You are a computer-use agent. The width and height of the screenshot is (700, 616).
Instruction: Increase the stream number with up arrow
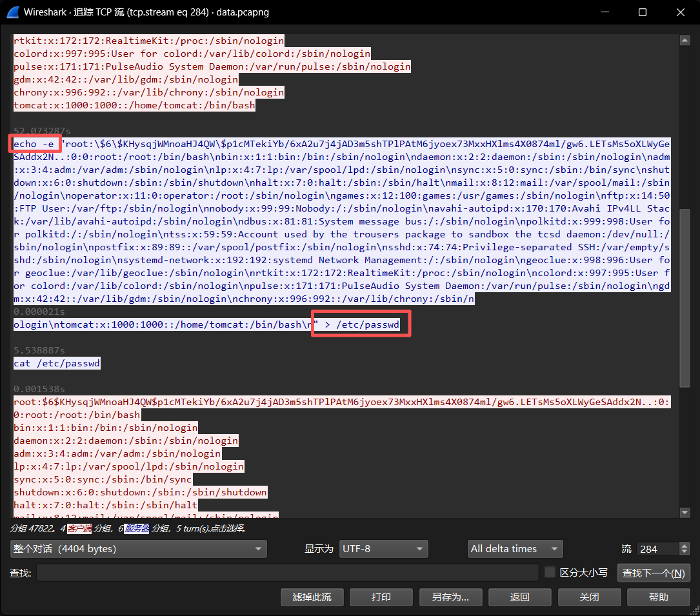pyautogui.click(x=685, y=546)
